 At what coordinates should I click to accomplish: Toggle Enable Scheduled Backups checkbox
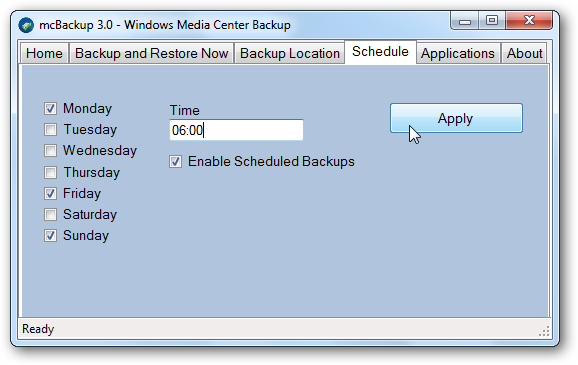[175, 161]
